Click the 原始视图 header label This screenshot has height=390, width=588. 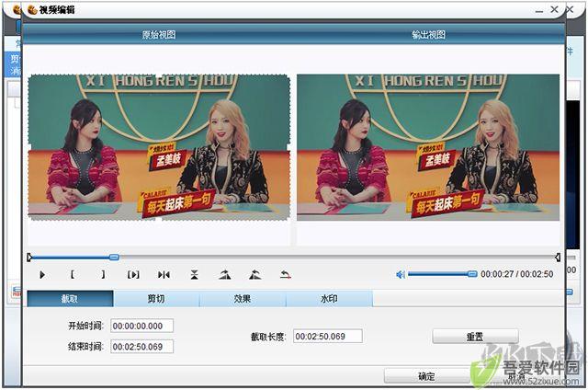pos(159,35)
